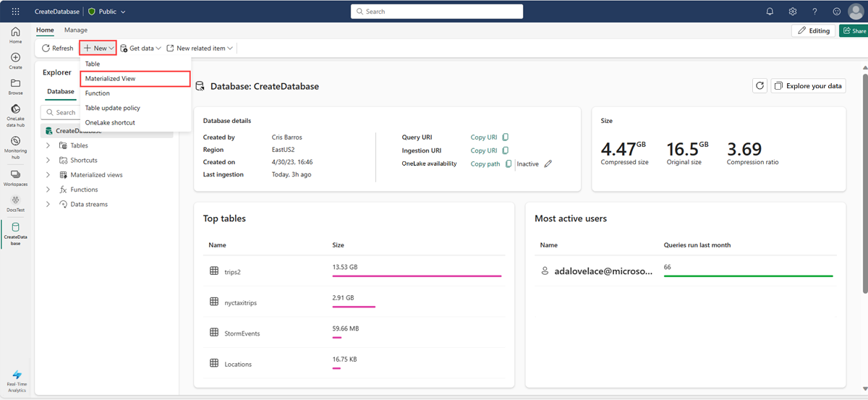Click the green Share button

[x=854, y=30]
